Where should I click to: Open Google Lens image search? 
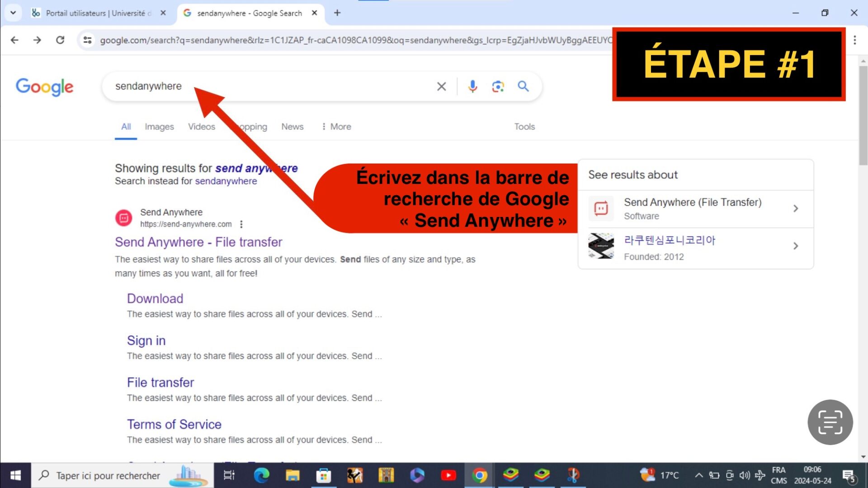pyautogui.click(x=498, y=86)
